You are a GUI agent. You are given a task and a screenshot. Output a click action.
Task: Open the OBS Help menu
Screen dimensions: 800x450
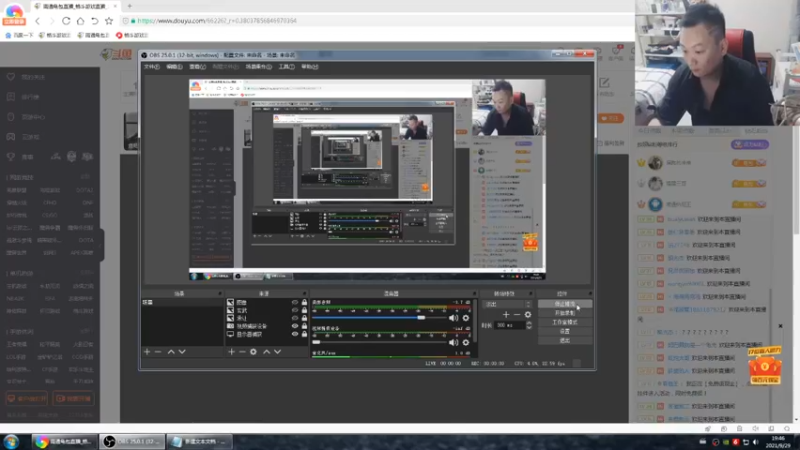point(309,67)
